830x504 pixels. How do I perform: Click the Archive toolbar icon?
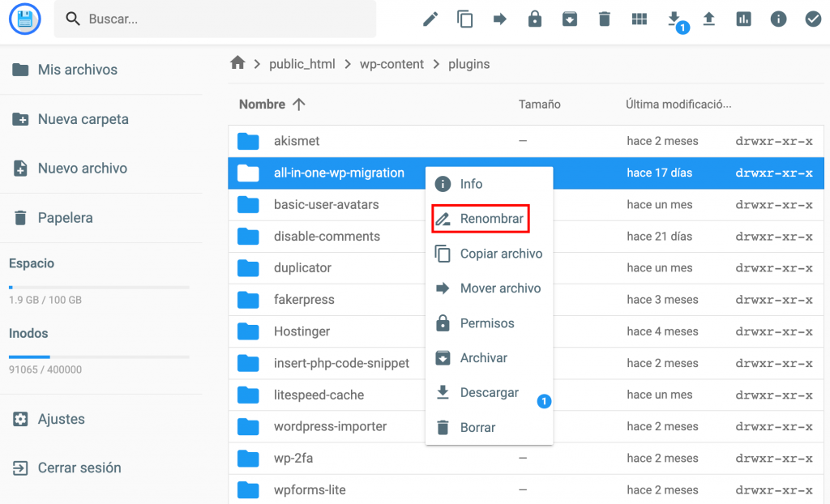click(x=570, y=18)
